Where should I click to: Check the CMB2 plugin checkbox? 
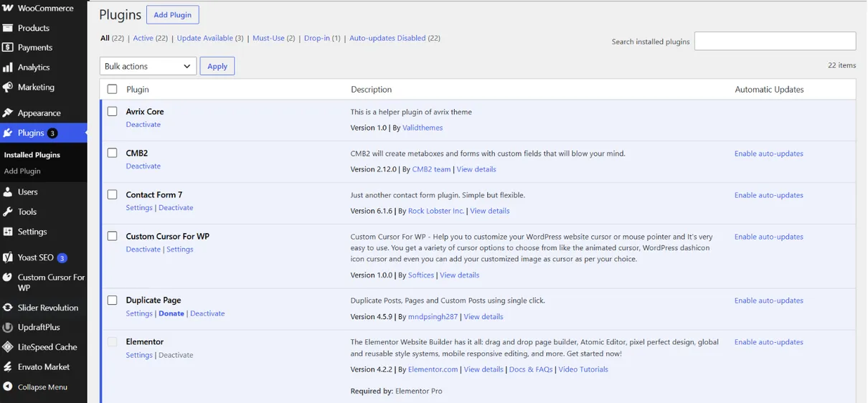pyautogui.click(x=112, y=153)
